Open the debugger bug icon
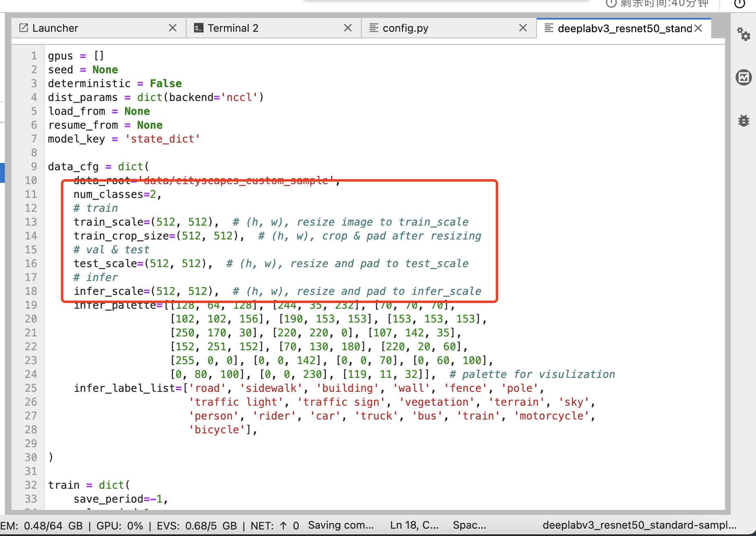 pyautogui.click(x=744, y=120)
